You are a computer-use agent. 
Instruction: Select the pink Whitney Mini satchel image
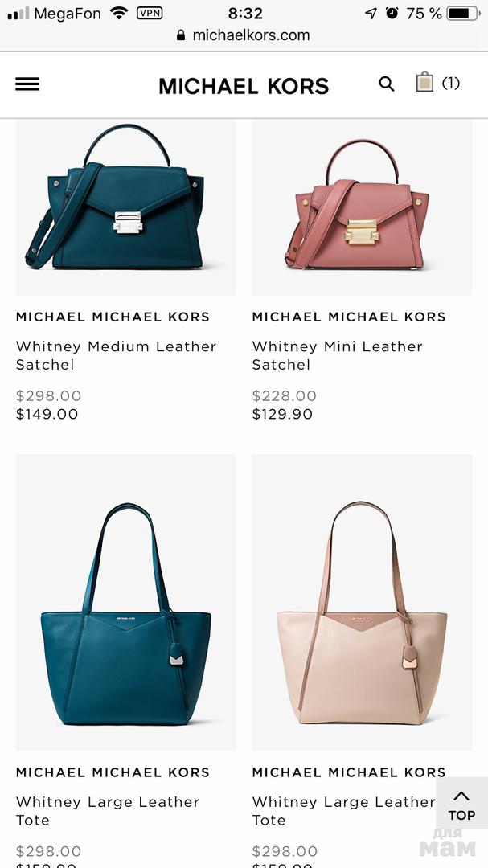(x=363, y=207)
